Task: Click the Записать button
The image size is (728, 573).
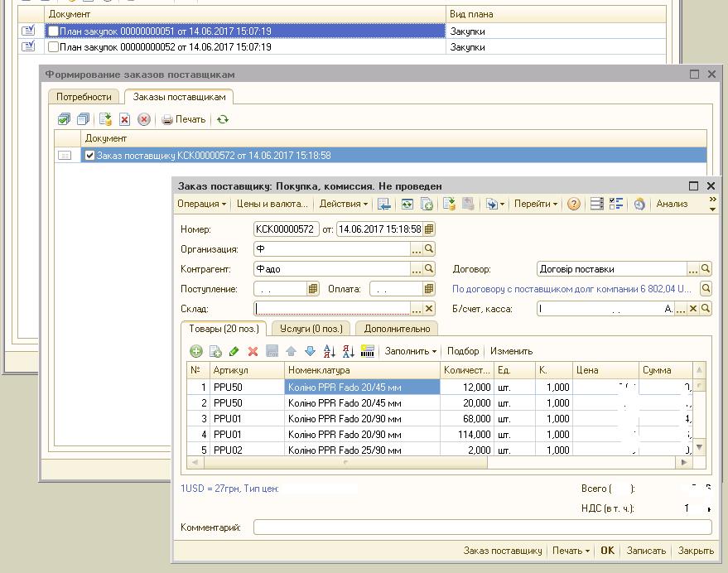Action: 646,551
